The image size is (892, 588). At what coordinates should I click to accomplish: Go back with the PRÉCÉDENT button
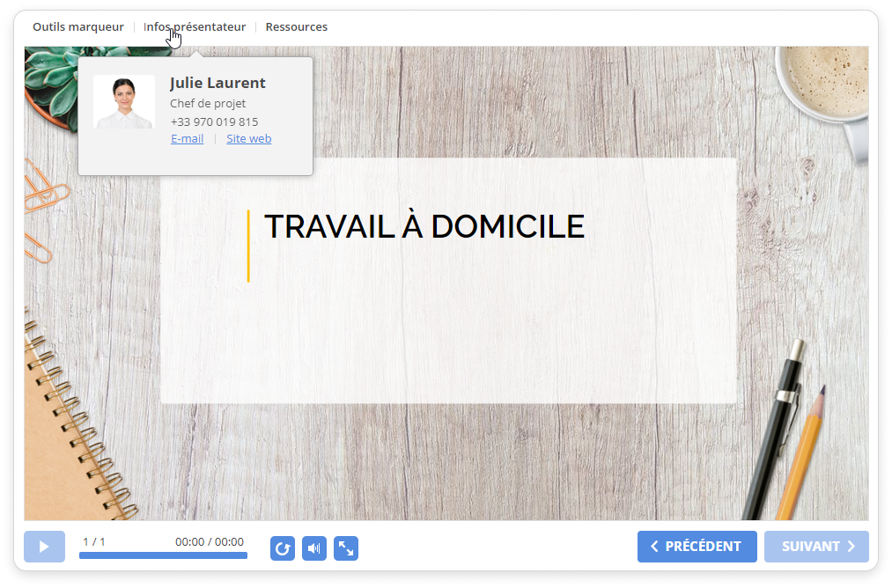click(697, 547)
